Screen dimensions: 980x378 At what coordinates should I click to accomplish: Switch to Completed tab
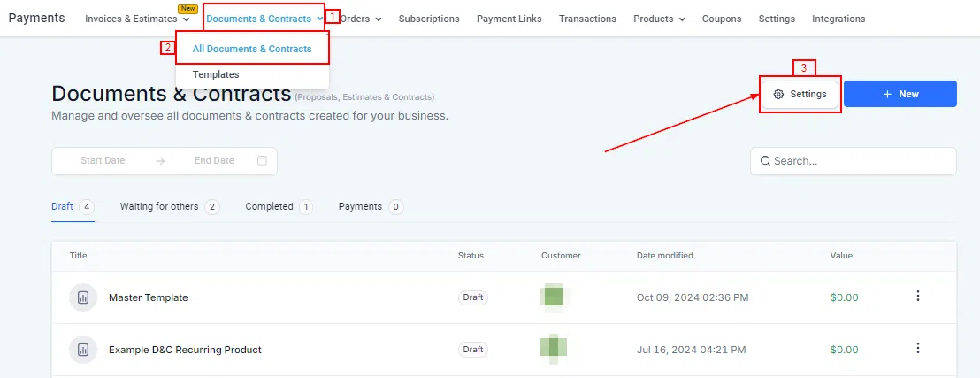[279, 206]
